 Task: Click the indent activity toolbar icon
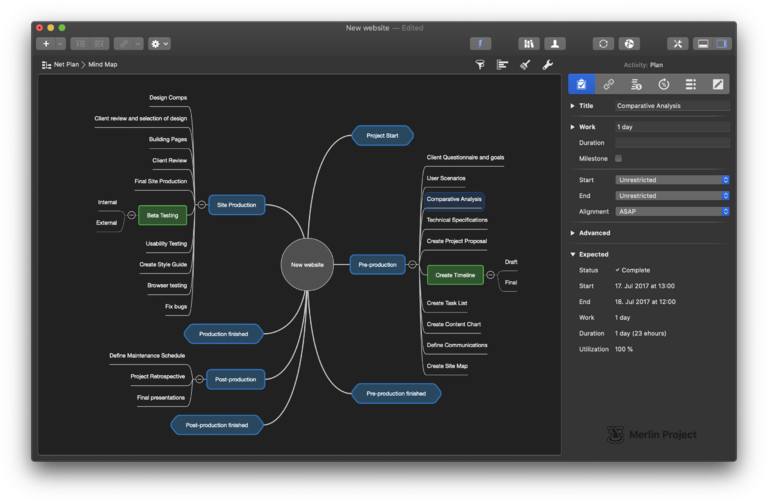click(80, 44)
